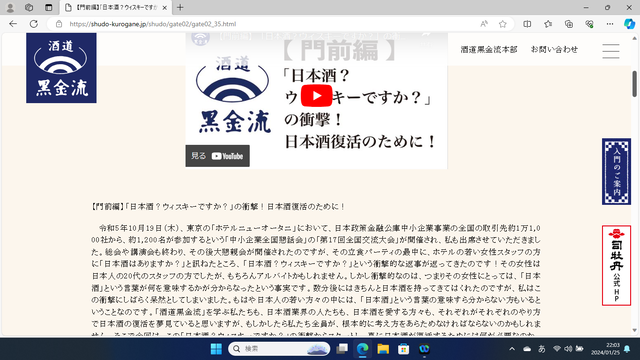
Task: Select the 【門前編】 browser tab
Action: [x=116, y=7]
